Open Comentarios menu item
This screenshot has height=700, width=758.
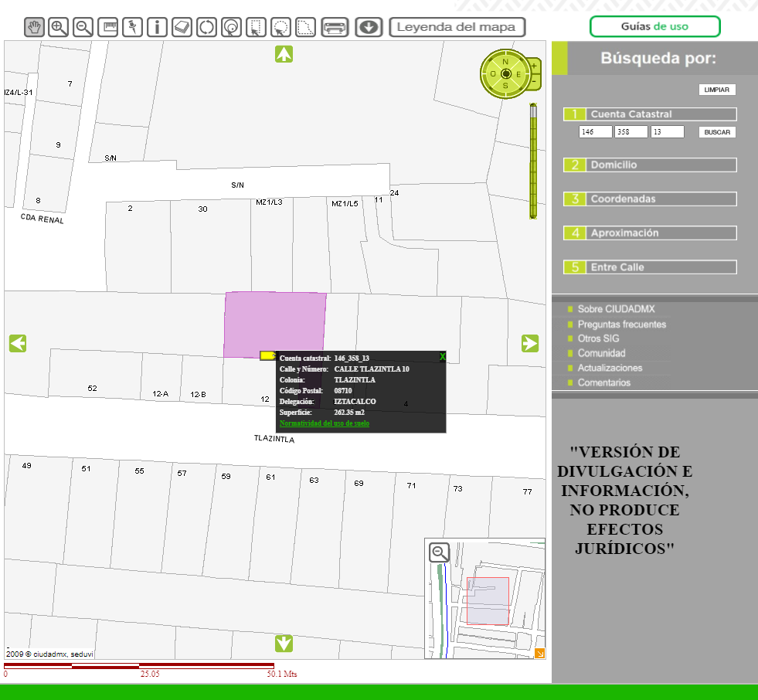604,382
